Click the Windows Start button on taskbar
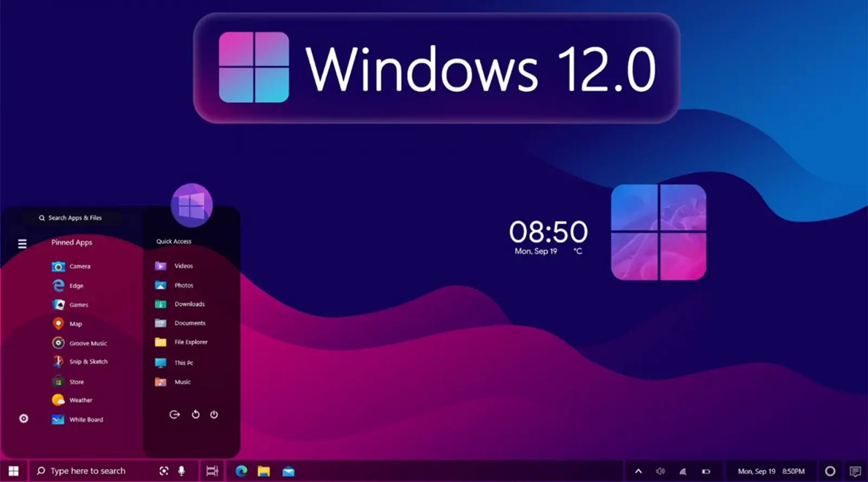868x482 pixels. coord(14,471)
